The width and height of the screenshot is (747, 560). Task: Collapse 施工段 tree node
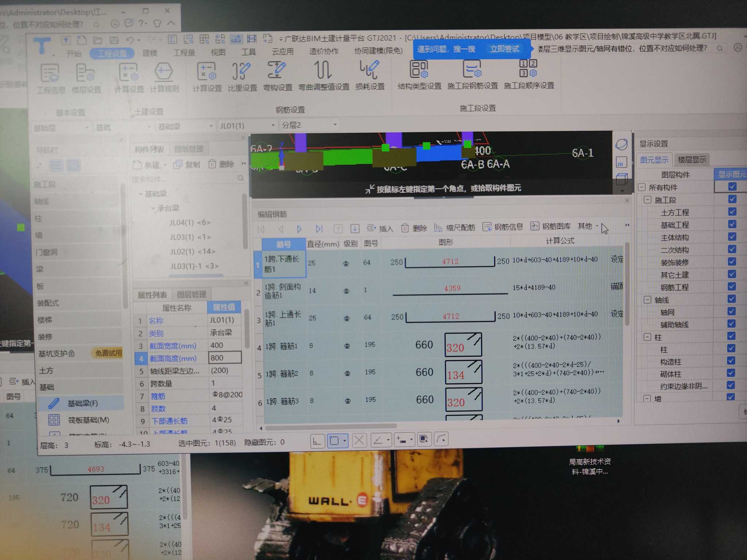click(648, 200)
